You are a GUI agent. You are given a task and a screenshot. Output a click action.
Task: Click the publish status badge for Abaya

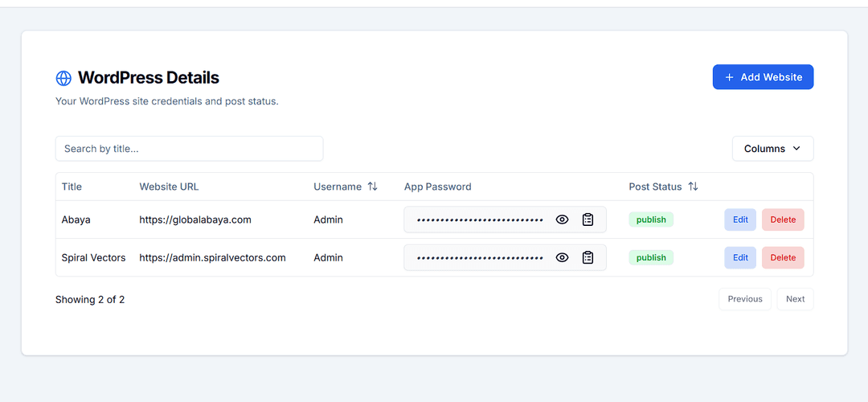651,219
